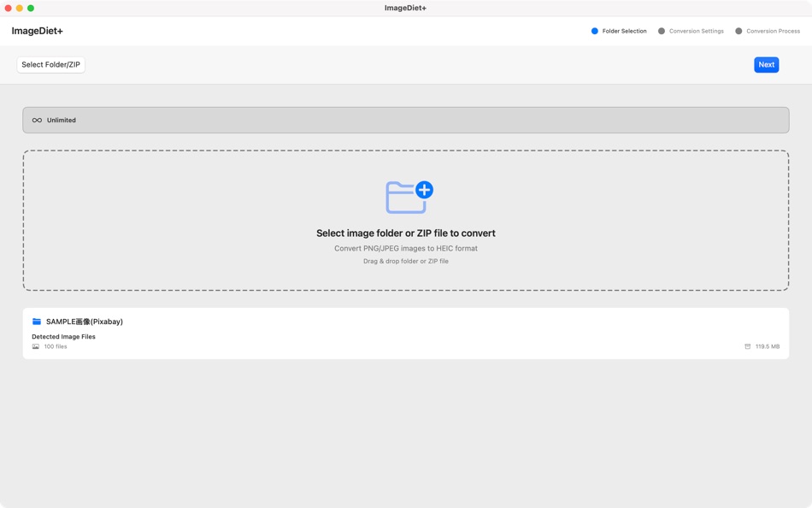Click the blue plus badge on the drop-zone folder
Viewport: 812px width, 508px height.
tap(423, 188)
